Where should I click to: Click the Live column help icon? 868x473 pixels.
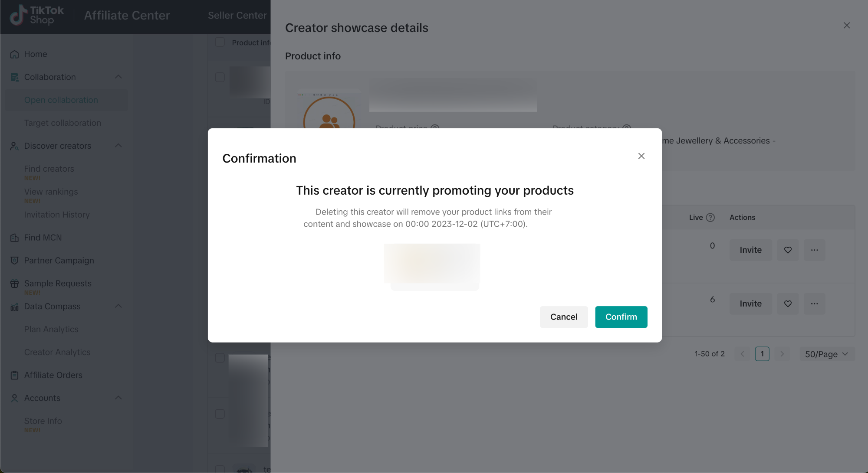pos(710,218)
